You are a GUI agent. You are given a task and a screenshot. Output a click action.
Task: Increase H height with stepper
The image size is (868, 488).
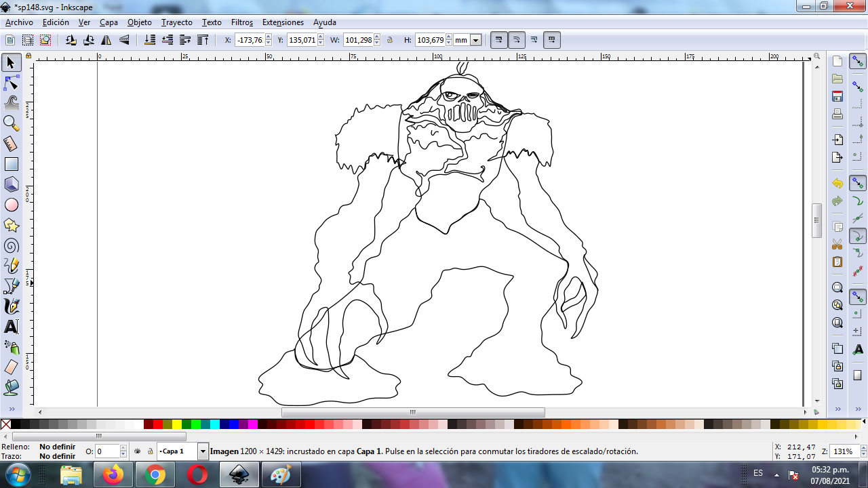(448, 37)
